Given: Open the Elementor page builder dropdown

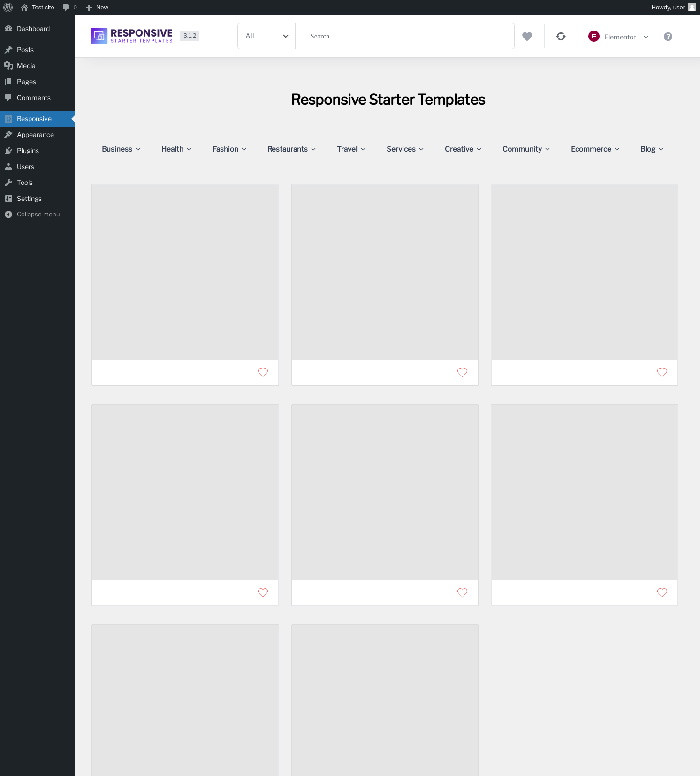Looking at the screenshot, I should (618, 37).
